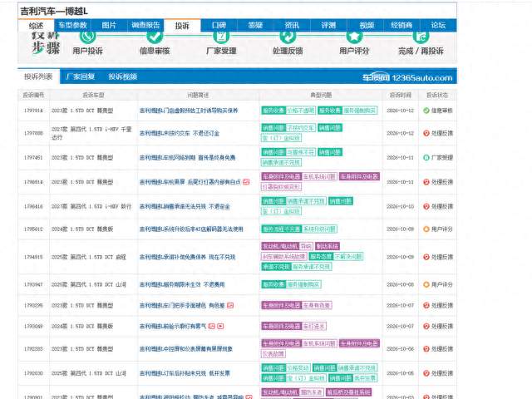532x399 pixels.
Task: Open 车质网 12365auto.com logo link
Action: point(407,77)
